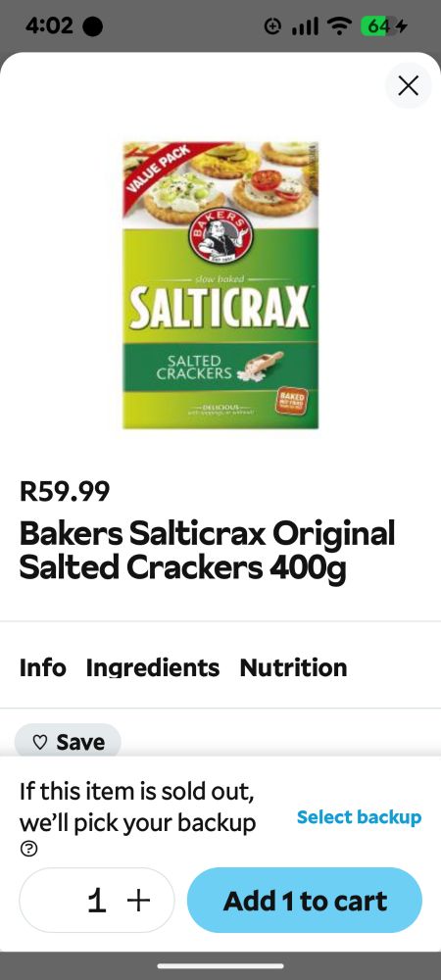Tap the home indicator bar

(220, 965)
